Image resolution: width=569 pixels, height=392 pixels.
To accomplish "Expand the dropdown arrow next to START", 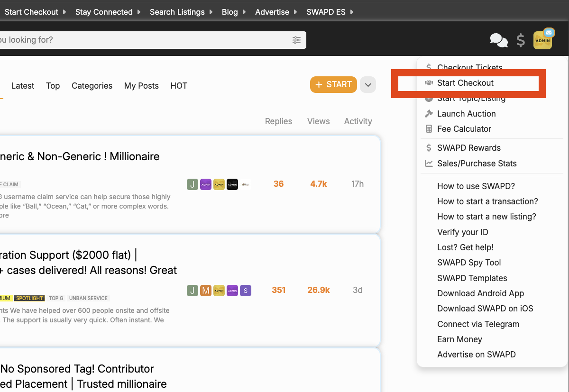I will [368, 85].
